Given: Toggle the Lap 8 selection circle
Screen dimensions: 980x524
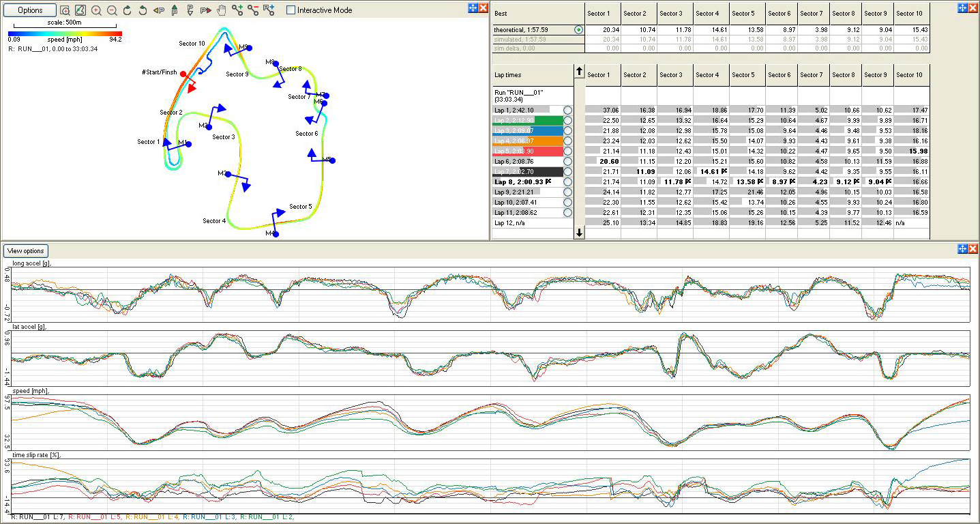Looking at the screenshot, I should click(x=568, y=182).
